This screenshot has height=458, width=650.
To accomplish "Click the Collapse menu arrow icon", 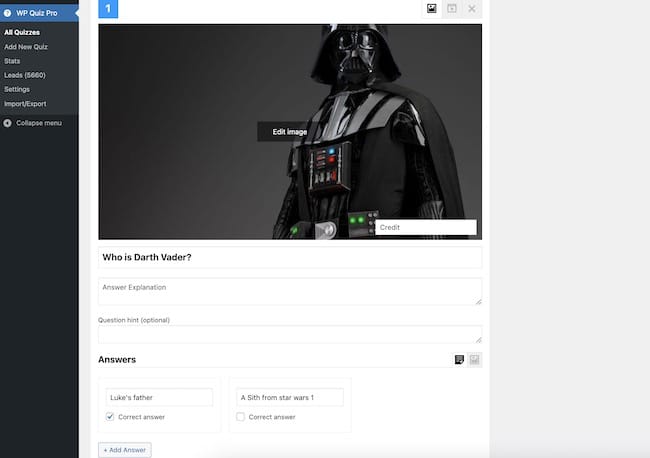I will coord(7,123).
